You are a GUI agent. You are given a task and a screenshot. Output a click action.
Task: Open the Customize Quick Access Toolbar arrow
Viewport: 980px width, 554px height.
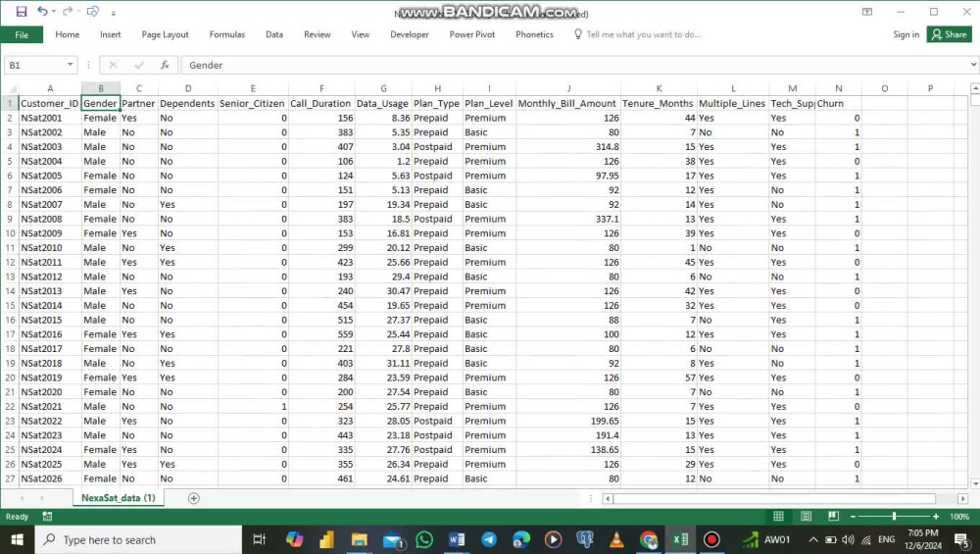click(x=113, y=13)
